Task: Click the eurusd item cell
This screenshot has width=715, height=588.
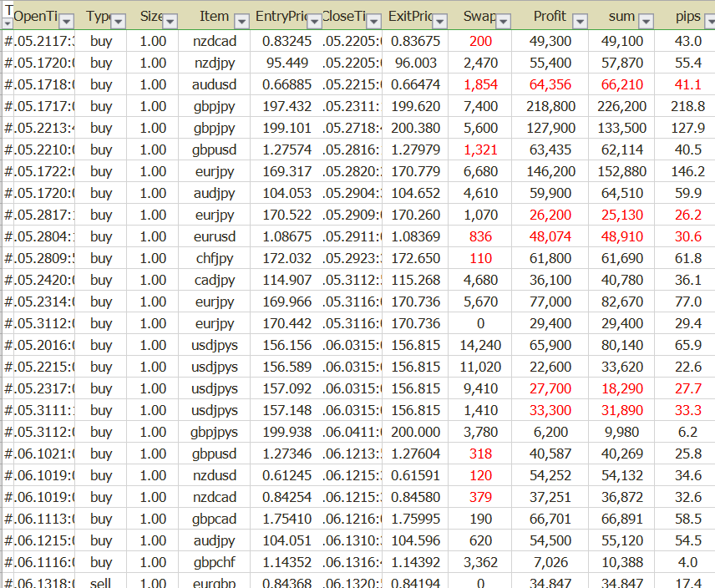Action: click(x=215, y=236)
